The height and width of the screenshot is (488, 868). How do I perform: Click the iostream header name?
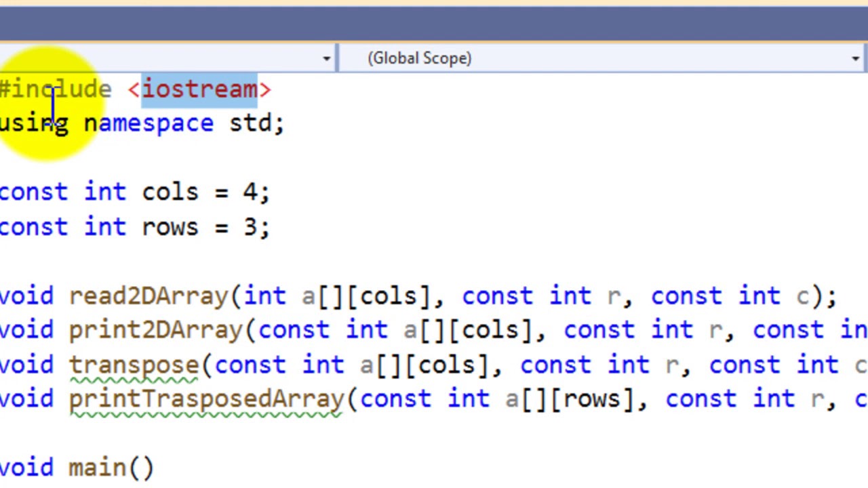point(199,89)
